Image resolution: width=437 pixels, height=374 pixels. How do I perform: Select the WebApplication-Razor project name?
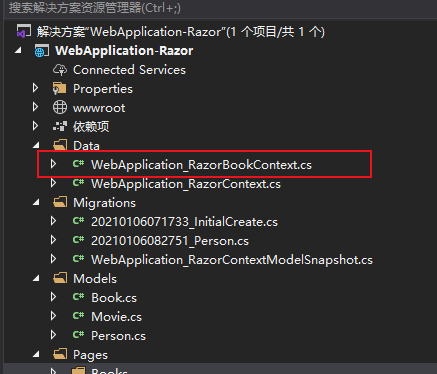[124, 51]
